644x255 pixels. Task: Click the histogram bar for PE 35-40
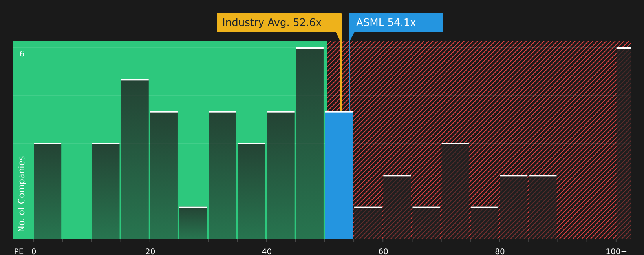[251, 191]
